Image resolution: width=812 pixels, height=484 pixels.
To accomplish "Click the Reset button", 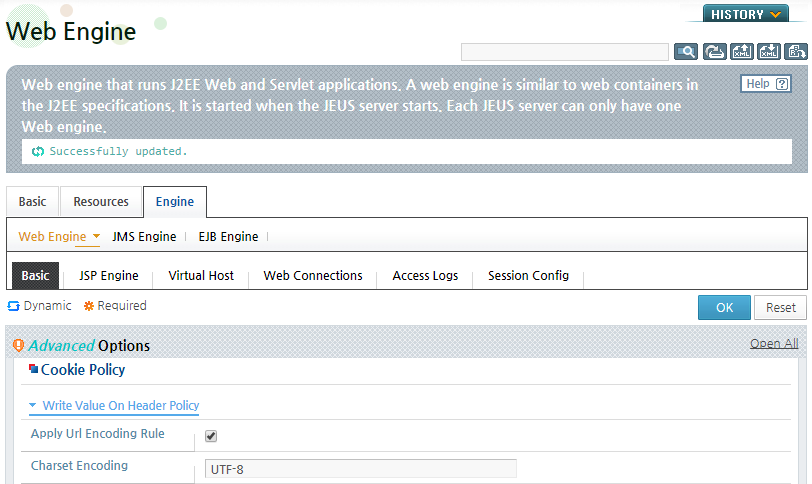I will click(x=780, y=307).
